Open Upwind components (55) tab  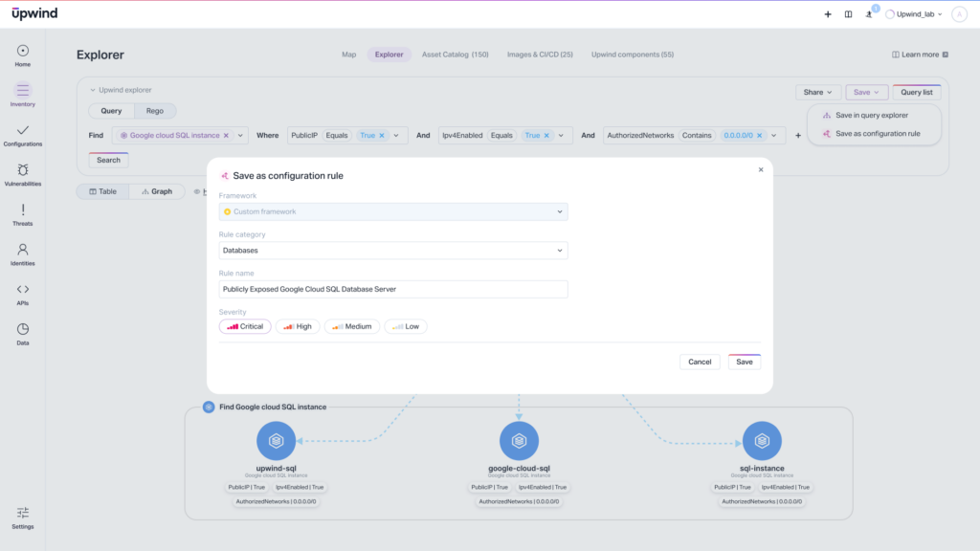click(x=633, y=55)
